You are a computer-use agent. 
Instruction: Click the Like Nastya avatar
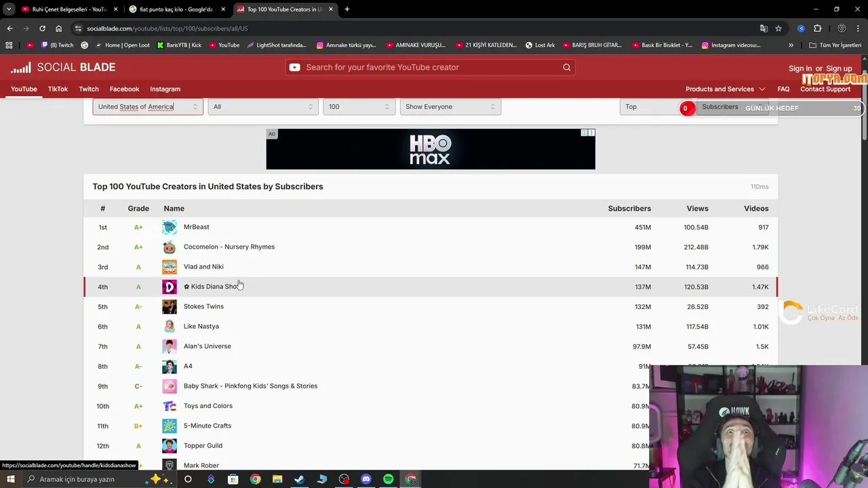(x=170, y=327)
